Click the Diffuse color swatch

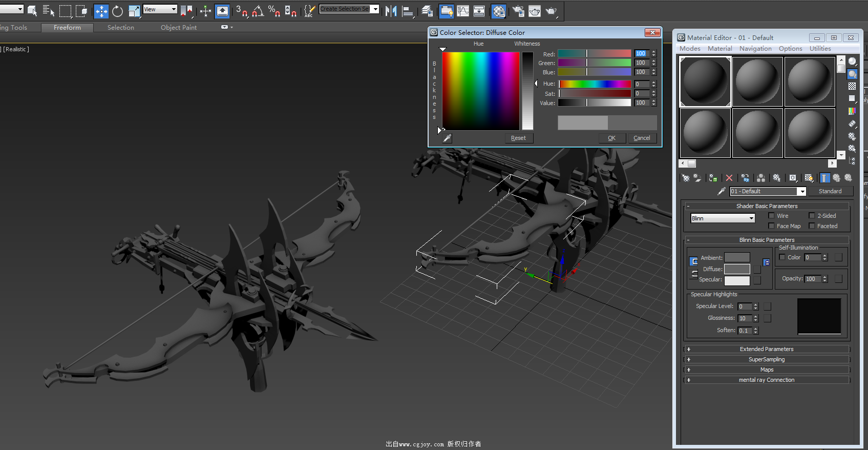pos(737,269)
